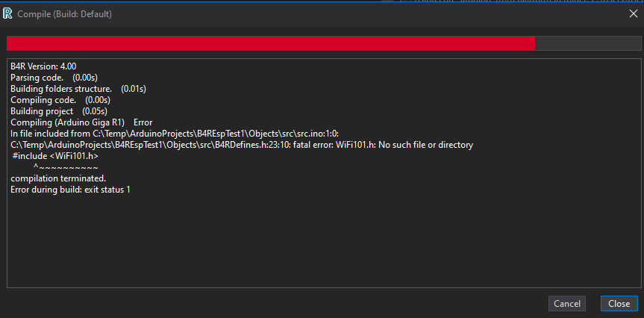Click the B4RDefines.h fatal error line
Screen dimensions: 644x318
[242, 145]
